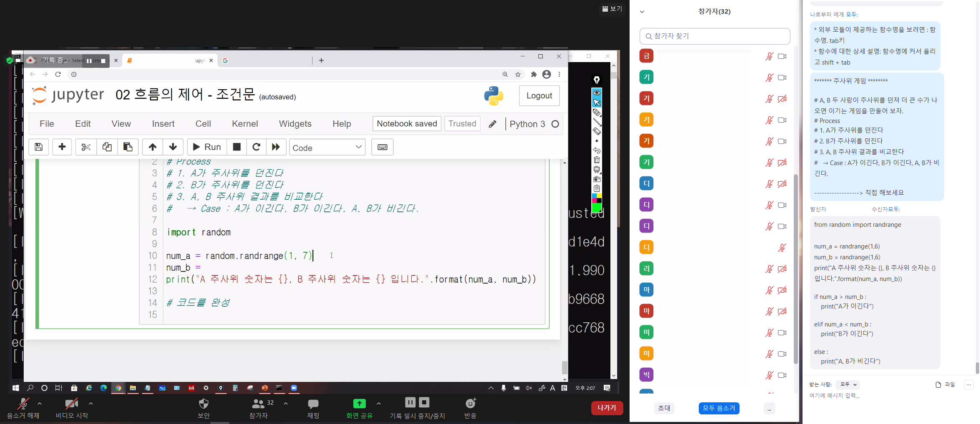Image resolution: width=980 pixels, height=424 pixels.
Task: Start video in Zoom toolbar
Action: [x=72, y=404]
